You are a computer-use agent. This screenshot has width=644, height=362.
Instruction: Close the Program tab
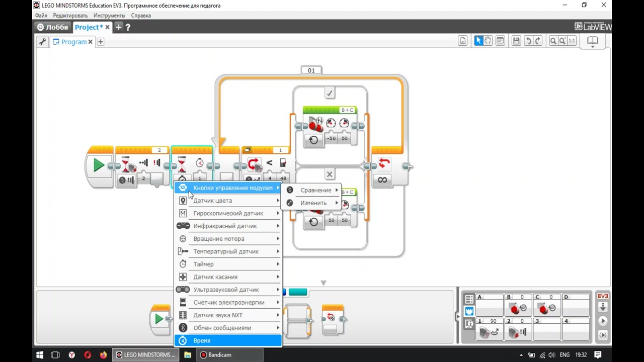91,42
